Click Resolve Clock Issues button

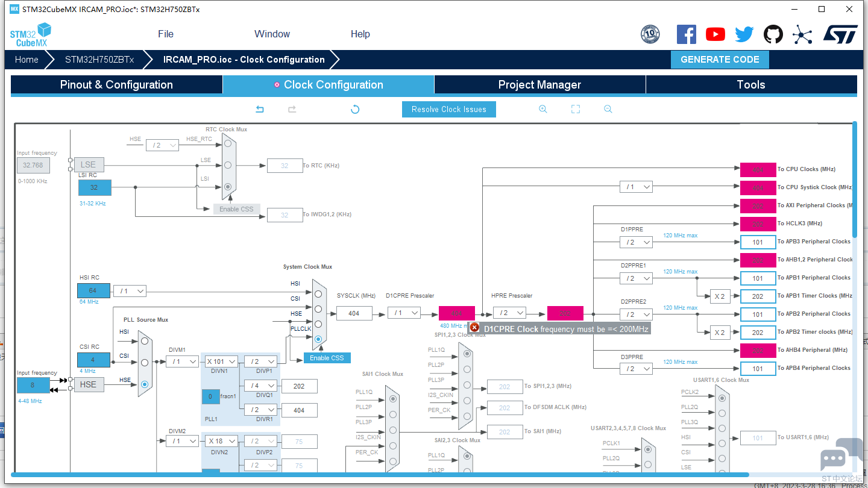[x=449, y=109]
